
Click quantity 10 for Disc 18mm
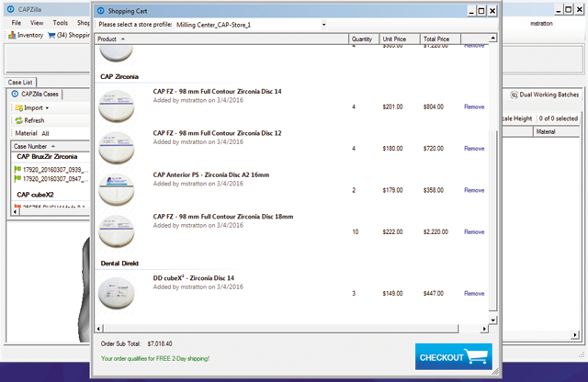[x=356, y=231]
